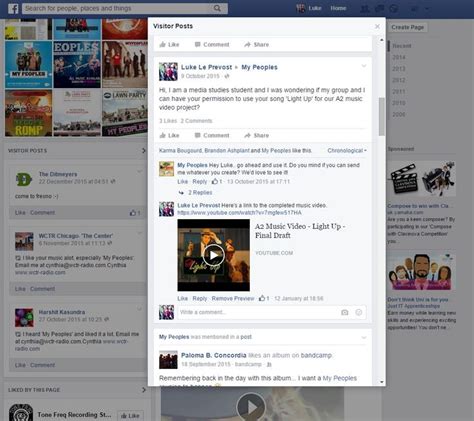Click Karma Bougourd name in likes line
The height and width of the screenshot is (421, 474).
click(x=180, y=151)
